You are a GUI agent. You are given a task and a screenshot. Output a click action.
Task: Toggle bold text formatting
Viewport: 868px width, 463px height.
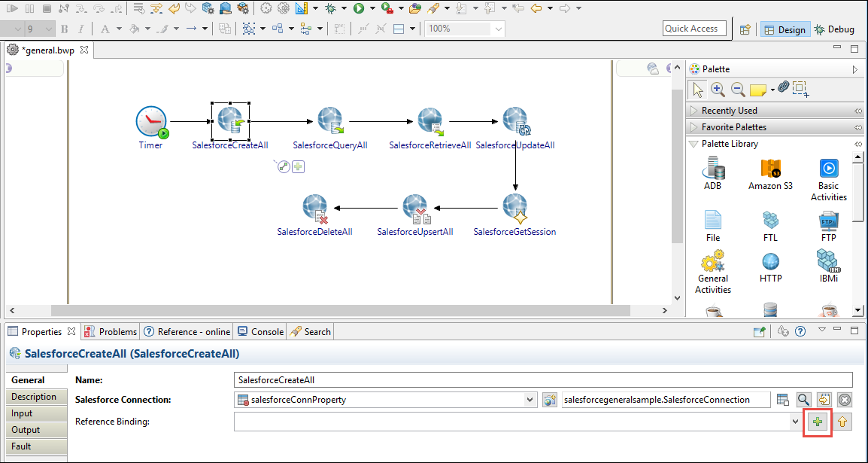click(x=64, y=29)
